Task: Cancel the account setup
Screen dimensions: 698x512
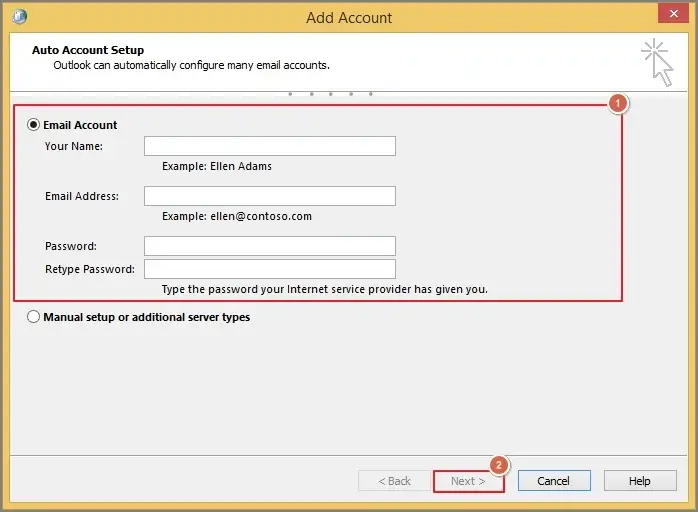Action: pos(554,481)
